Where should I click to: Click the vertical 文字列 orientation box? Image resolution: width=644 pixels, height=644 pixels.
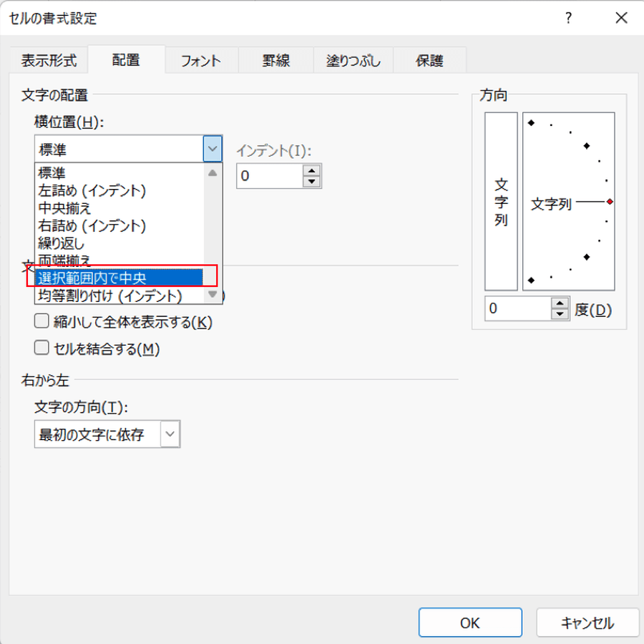(x=501, y=201)
